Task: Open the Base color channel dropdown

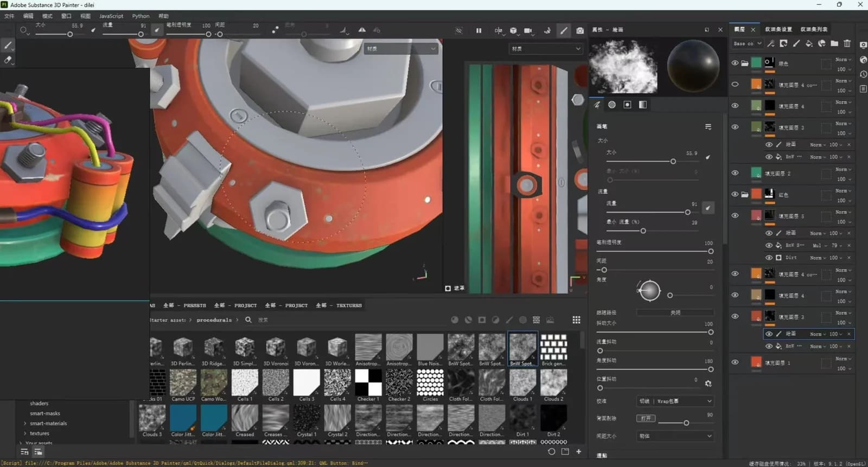Action: coord(747,43)
